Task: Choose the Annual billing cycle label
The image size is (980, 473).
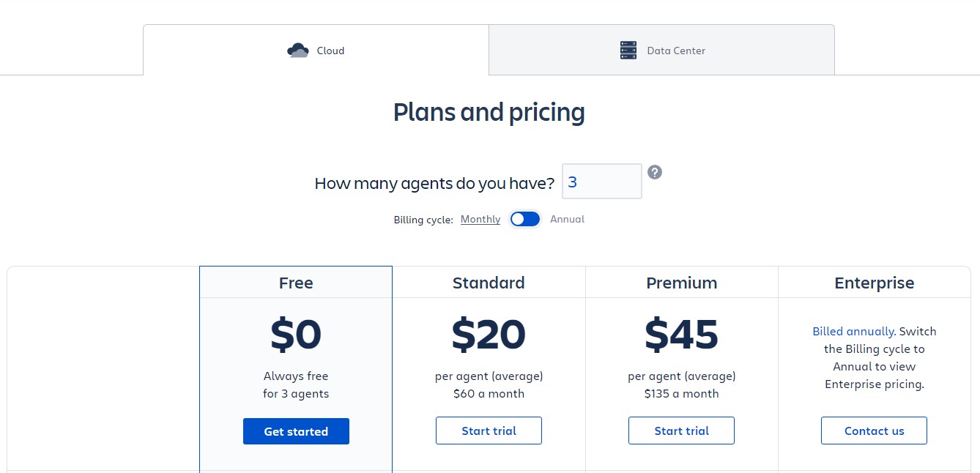Action: point(567,219)
